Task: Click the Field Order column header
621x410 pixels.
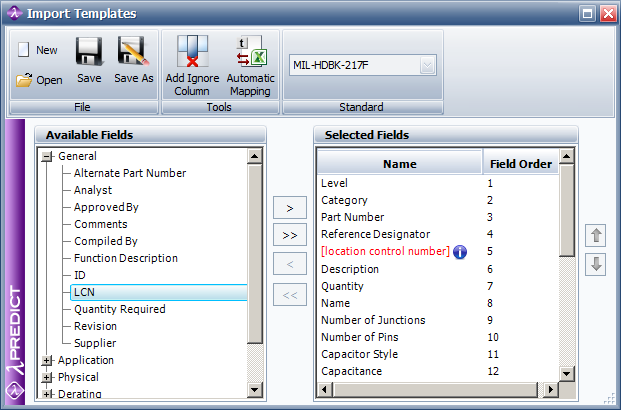Action: tap(521, 164)
